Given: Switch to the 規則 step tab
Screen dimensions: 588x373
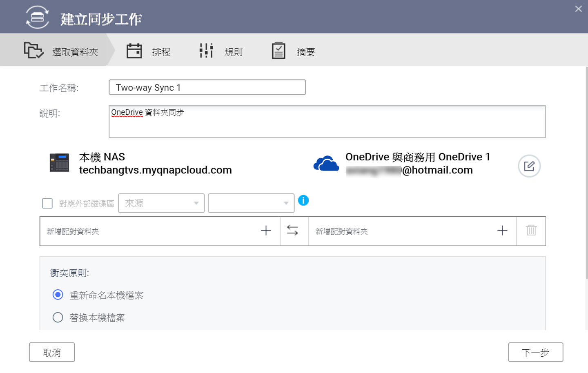Looking at the screenshot, I should pyautogui.click(x=221, y=51).
